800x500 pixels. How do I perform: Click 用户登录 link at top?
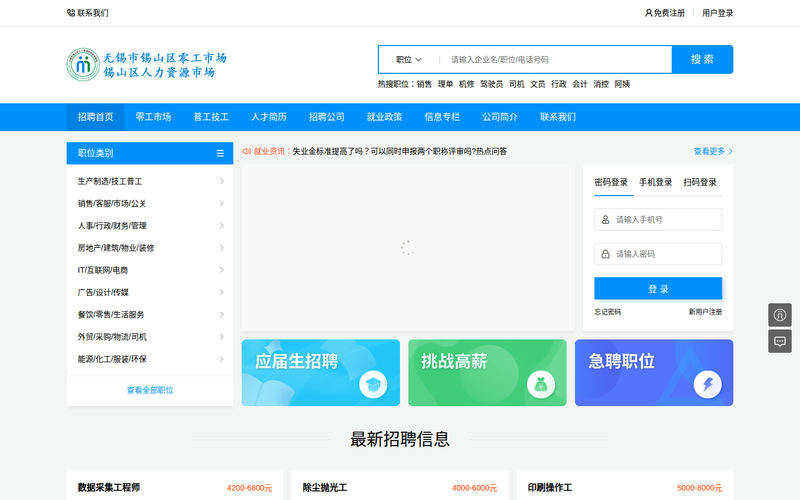[717, 13]
